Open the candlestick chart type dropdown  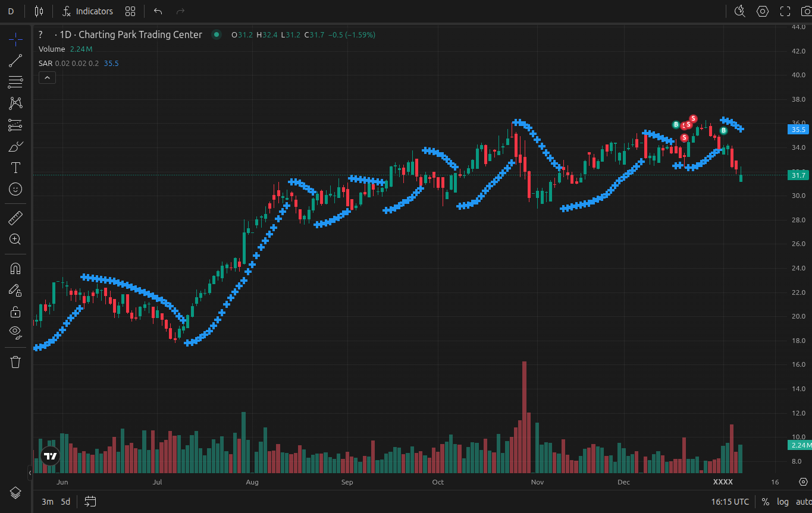[x=39, y=11]
